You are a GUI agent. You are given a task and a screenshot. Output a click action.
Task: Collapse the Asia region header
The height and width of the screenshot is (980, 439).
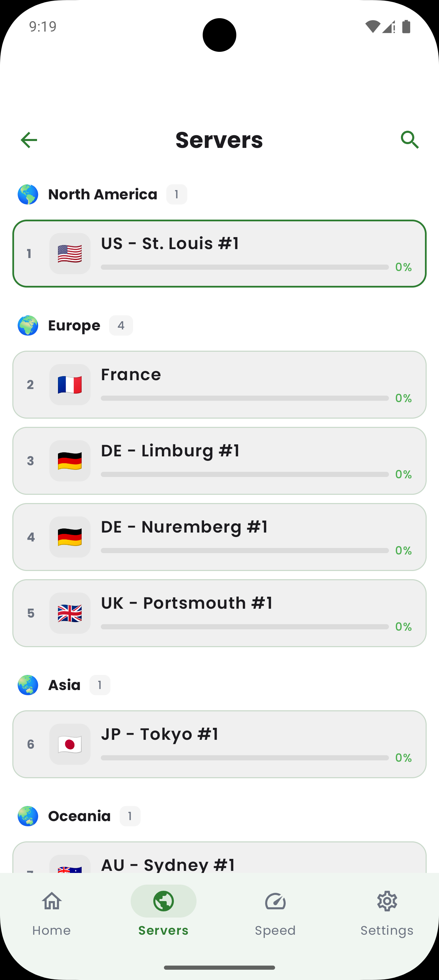coord(64,685)
